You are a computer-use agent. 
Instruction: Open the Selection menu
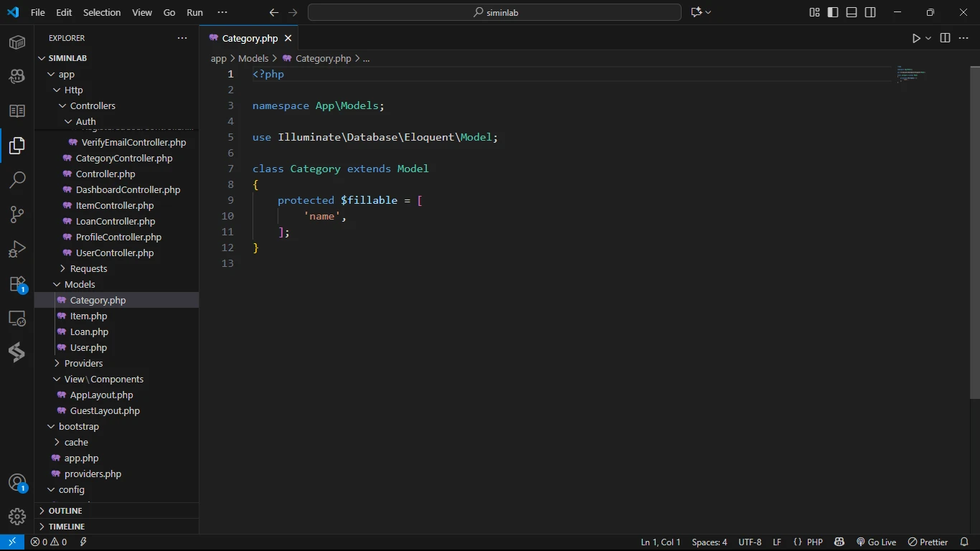[x=102, y=12]
